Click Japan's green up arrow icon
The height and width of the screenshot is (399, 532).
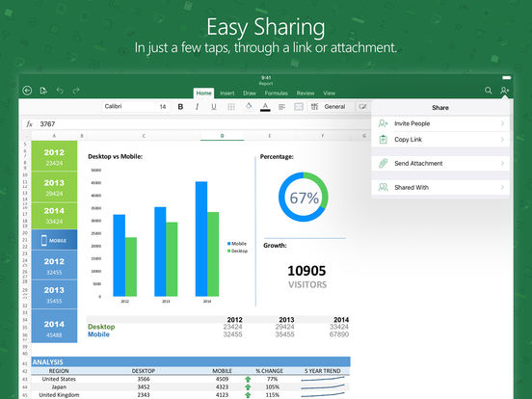[x=248, y=387]
